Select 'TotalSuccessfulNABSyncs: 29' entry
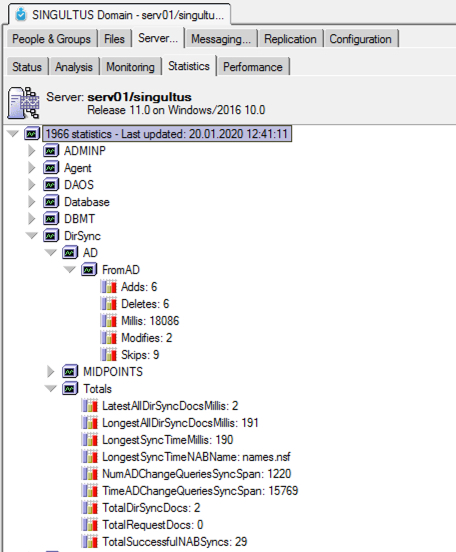 pos(175,541)
